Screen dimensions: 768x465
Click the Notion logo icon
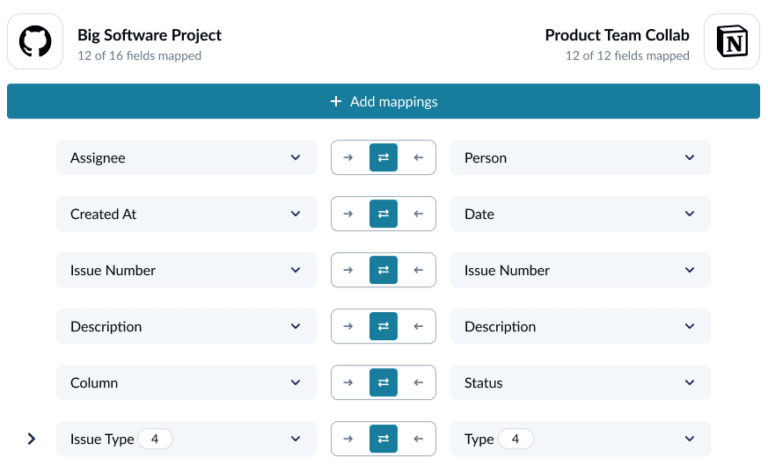click(732, 42)
